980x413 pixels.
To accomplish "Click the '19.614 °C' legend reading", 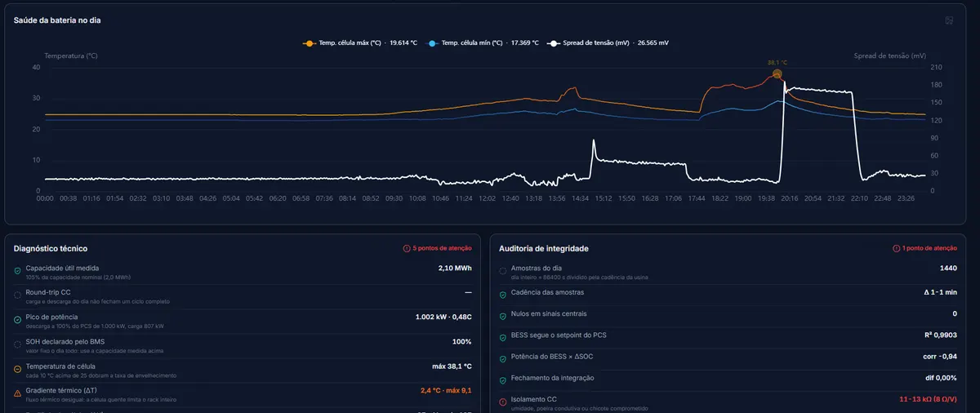I will 403,42.
